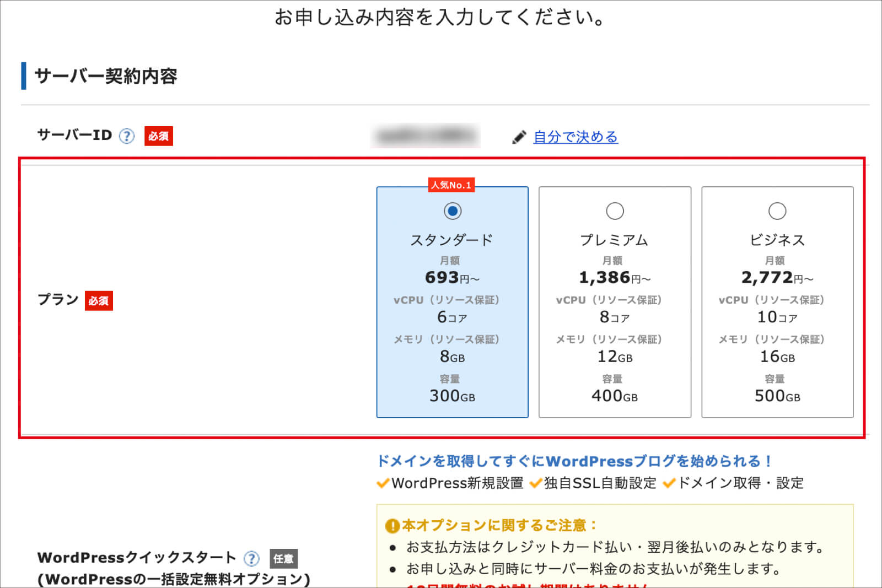Click the ドメインを取得してすぐに blue headline
The height and width of the screenshot is (588, 882).
click(x=574, y=461)
